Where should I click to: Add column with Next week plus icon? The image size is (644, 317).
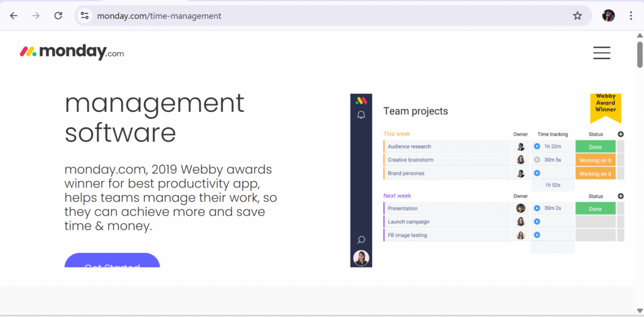[621, 196]
